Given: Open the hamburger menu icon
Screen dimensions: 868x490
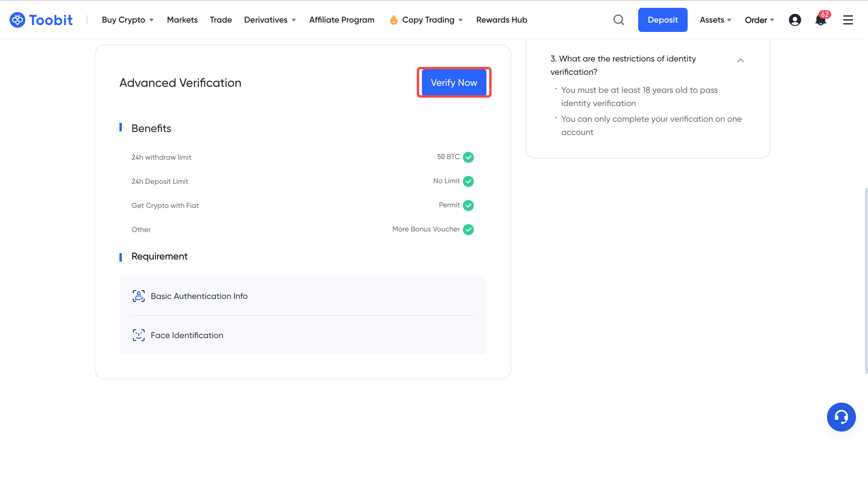Looking at the screenshot, I should click(848, 20).
